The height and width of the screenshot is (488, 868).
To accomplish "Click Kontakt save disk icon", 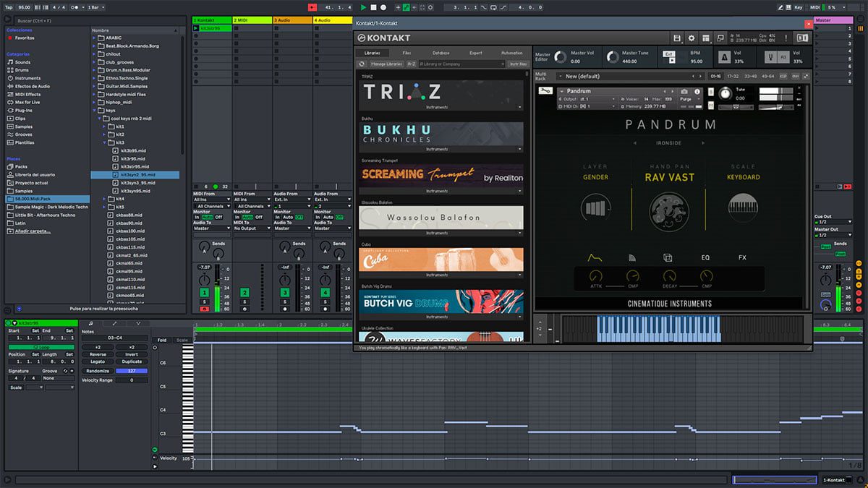I will pyautogui.click(x=677, y=38).
